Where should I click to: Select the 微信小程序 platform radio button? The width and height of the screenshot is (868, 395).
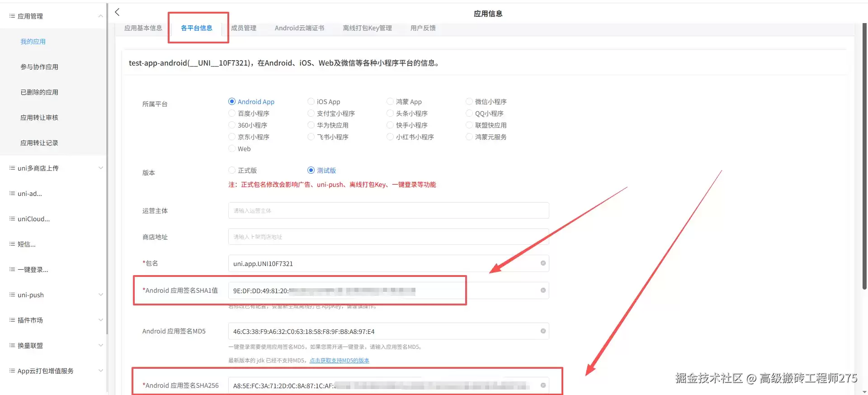pos(469,101)
